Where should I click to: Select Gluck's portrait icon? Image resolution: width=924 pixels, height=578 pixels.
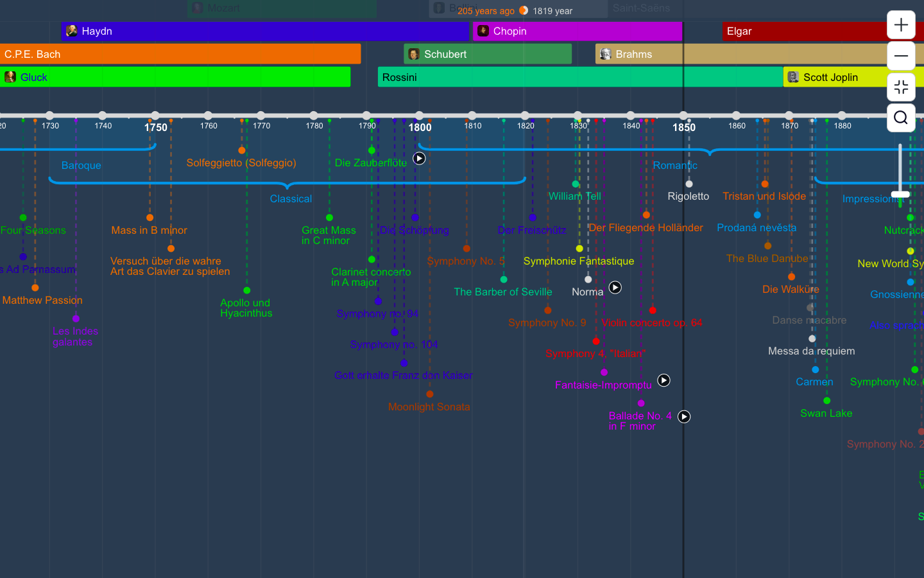pyautogui.click(x=10, y=77)
